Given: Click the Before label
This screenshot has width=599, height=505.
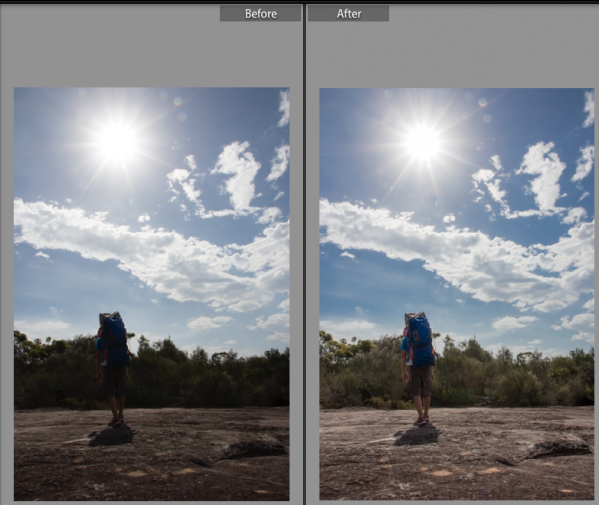Looking at the screenshot, I should [x=261, y=14].
